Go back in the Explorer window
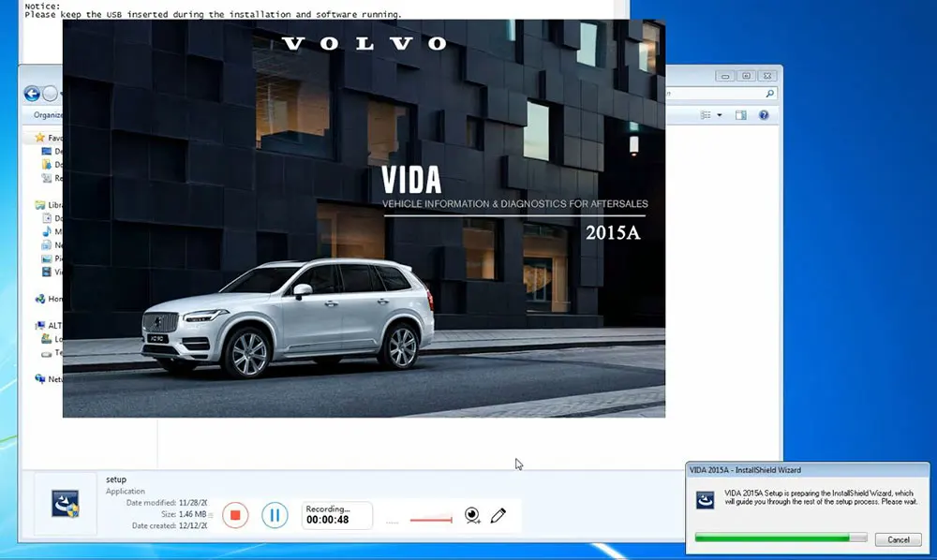This screenshot has width=937, height=560. [x=32, y=94]
